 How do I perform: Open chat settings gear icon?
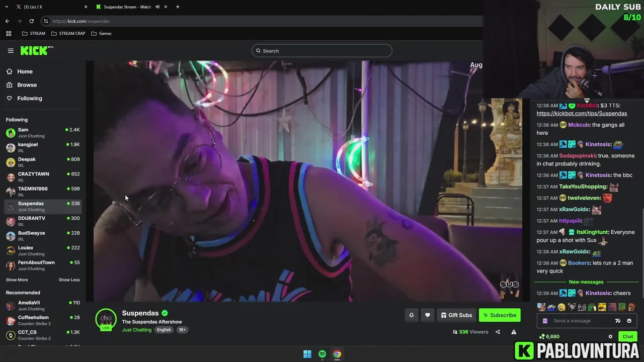click(610, 337)
